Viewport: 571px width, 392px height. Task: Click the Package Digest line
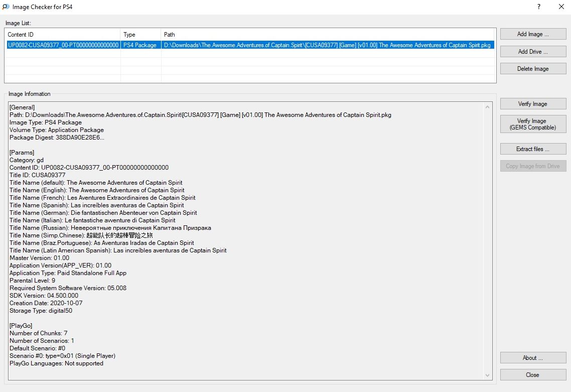pyautogui.click(x=57, y=138)
